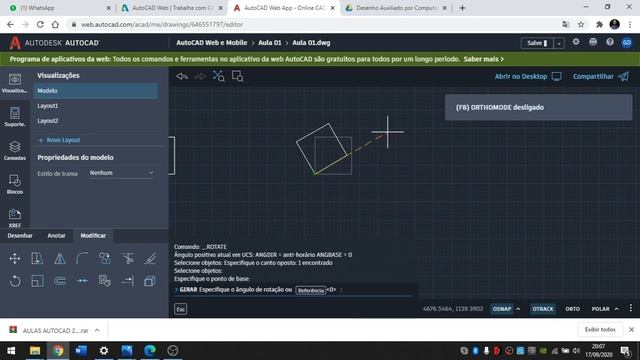640x360 pixels.
Task: Toggle ORTO mode in the status bar
Action: pos(572,309)
